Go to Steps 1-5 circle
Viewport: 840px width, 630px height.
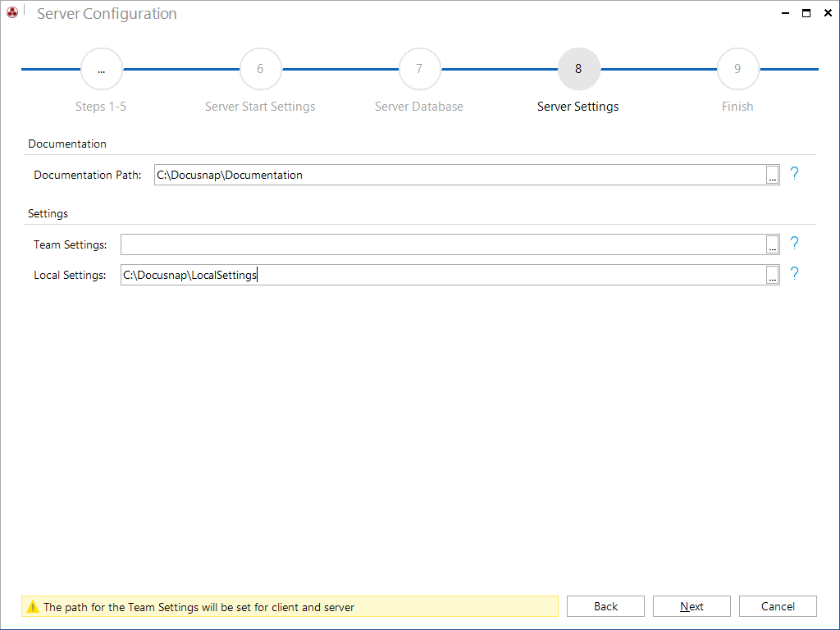101,69
